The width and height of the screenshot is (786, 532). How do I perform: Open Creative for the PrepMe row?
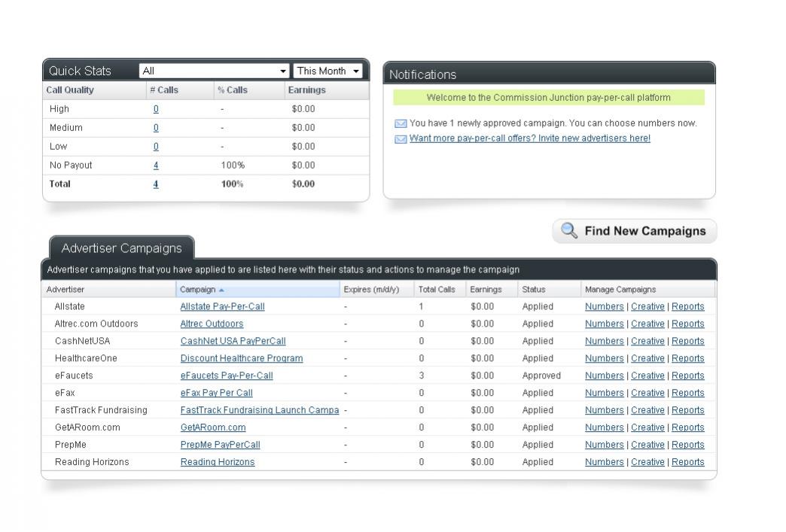tap(647, 445)
